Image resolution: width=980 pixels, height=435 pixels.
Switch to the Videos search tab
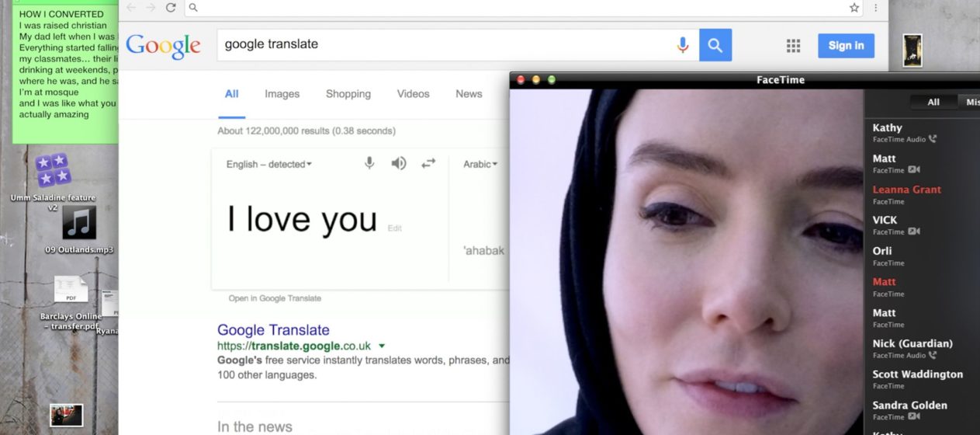413,94
